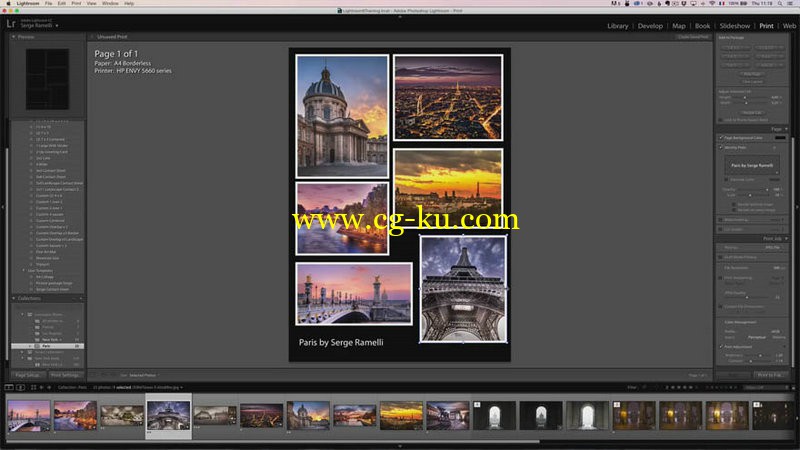
Task: Click the page background color swatch
Action: click(x=780, y=138)
